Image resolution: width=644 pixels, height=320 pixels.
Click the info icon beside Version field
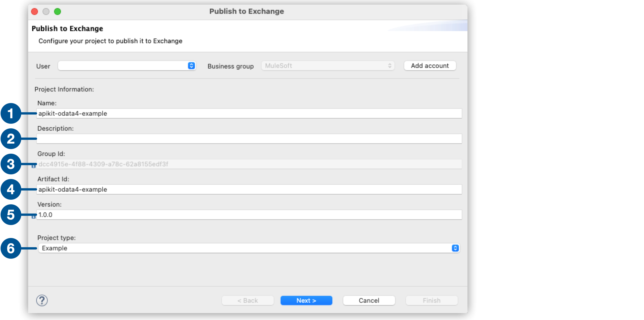[x=34, y=216]
